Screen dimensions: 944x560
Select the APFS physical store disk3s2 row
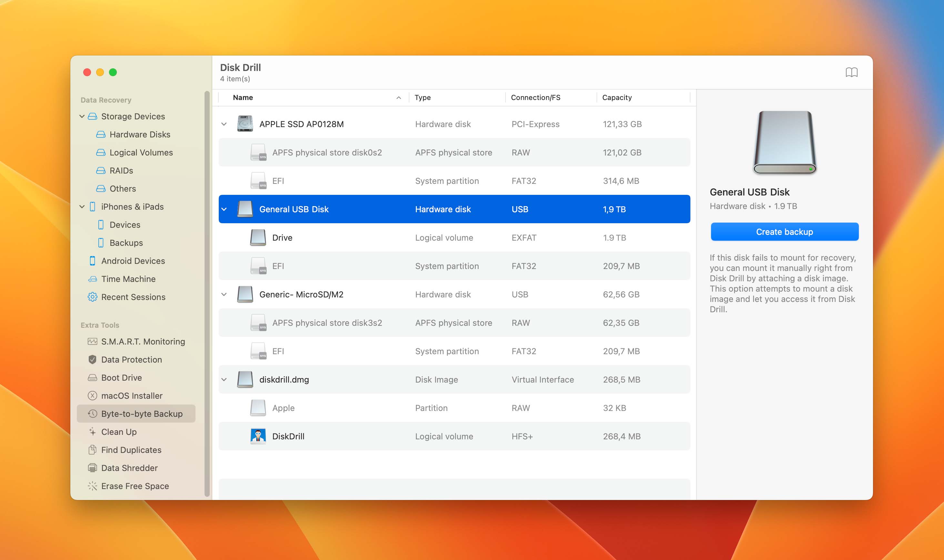[454, 323]
